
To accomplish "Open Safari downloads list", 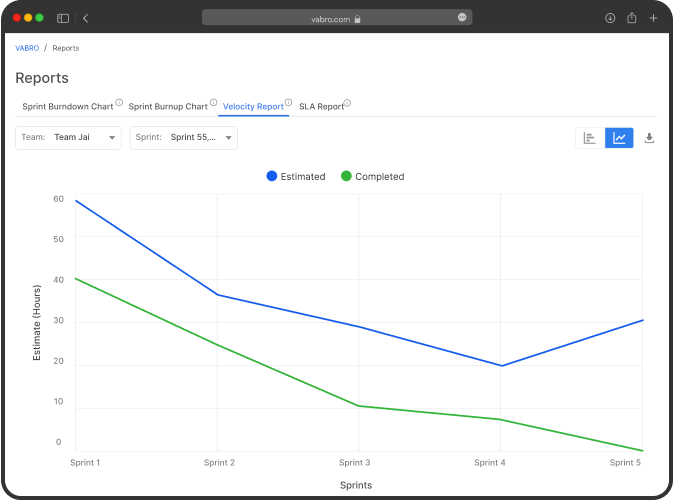I will pos(610,18).
